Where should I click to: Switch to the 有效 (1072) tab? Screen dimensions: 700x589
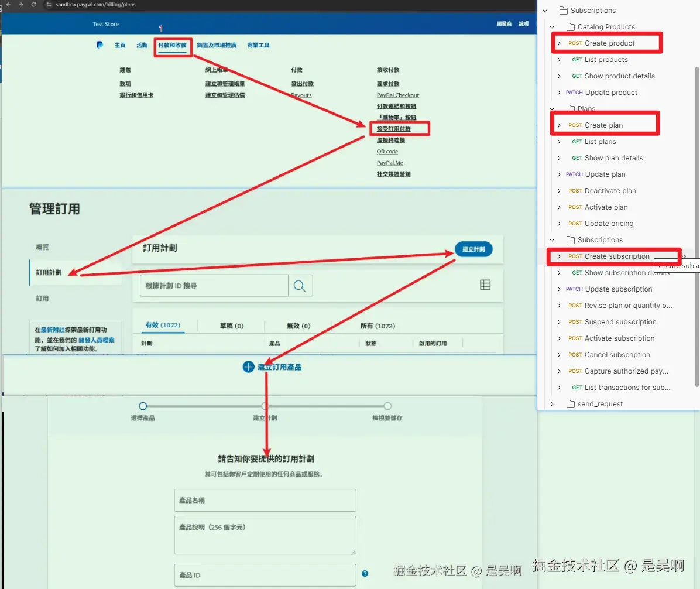coord(163,325)
